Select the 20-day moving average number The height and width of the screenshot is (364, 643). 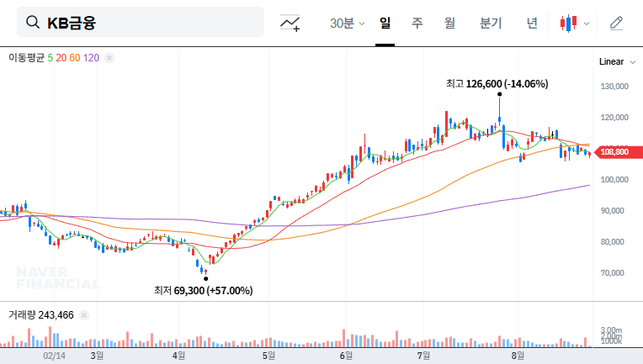coord(61,58)
